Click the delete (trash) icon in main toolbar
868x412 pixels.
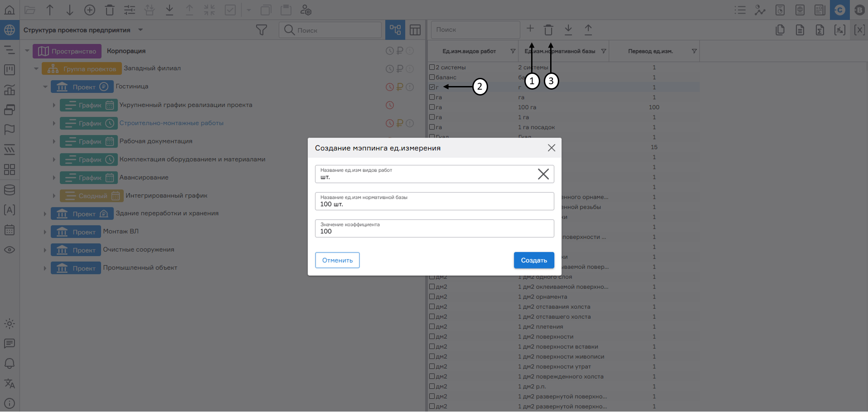pos(110,10)
